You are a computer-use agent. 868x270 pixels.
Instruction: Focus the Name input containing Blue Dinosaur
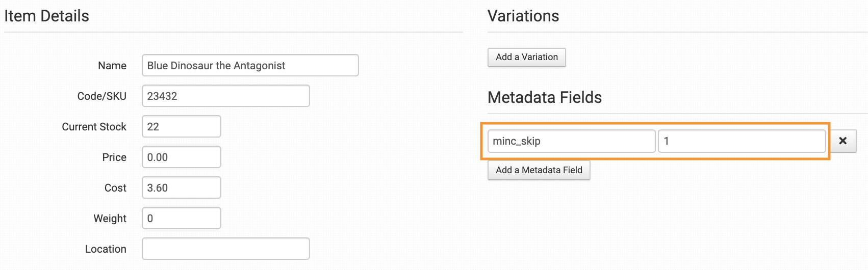[x=250, y=66]
